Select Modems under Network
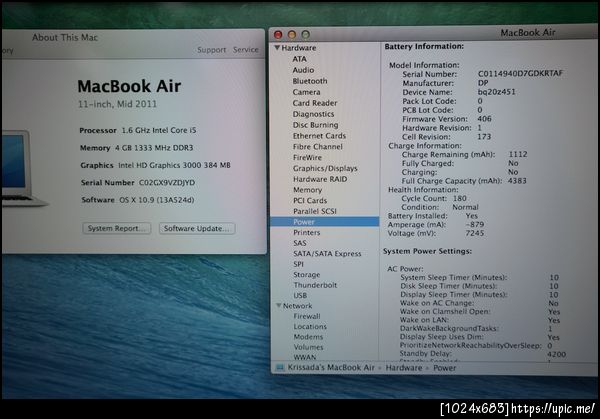The image size is (600, 419). pyautogui.click(x=308, y=337)
